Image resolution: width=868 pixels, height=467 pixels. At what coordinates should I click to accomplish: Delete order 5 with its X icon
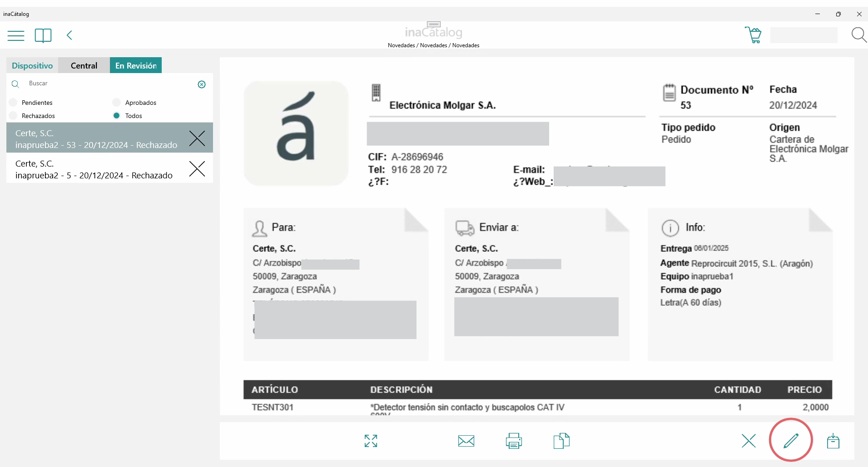click(197, 169)
